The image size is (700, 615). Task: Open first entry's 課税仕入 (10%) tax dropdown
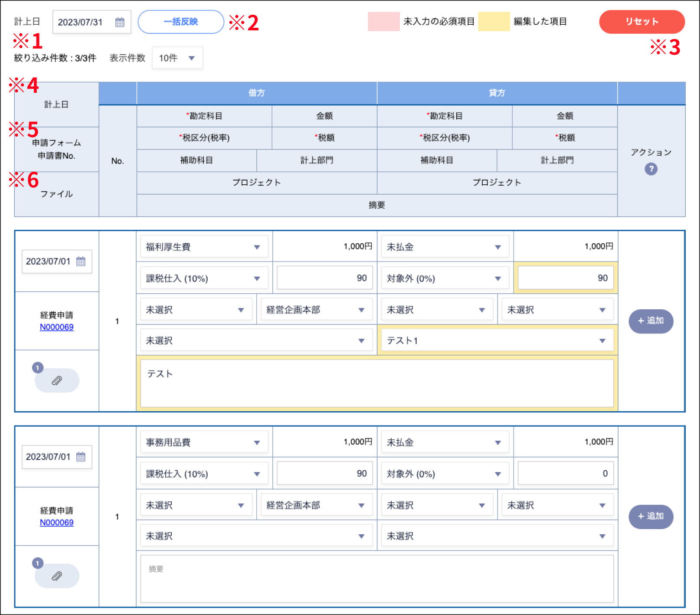pyautogui.click(x=204, y=278)
